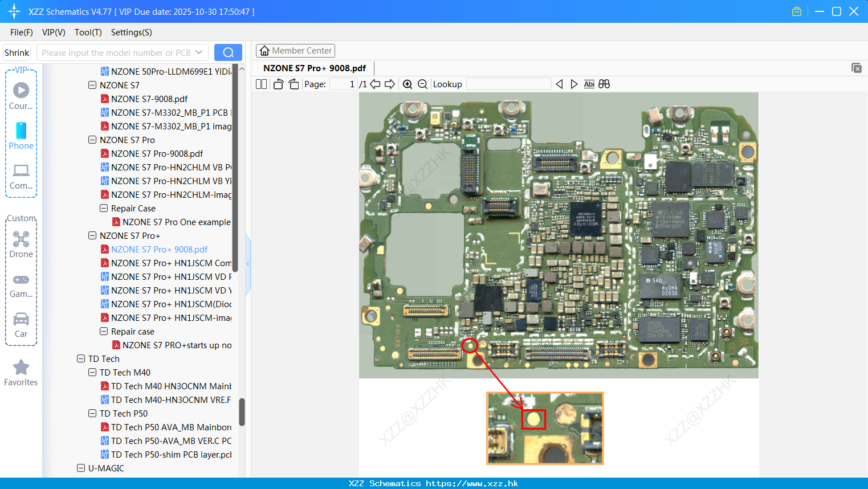The height and width of the screenshot is (489, 868).
Task: Click the tree panel vertical scrollbar thumb
Action: click(x=242, y=411)
